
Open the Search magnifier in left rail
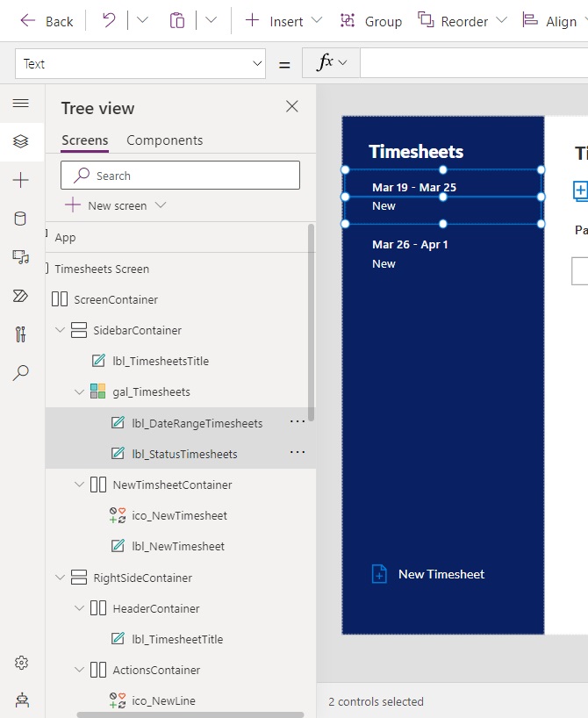(21, 373)
